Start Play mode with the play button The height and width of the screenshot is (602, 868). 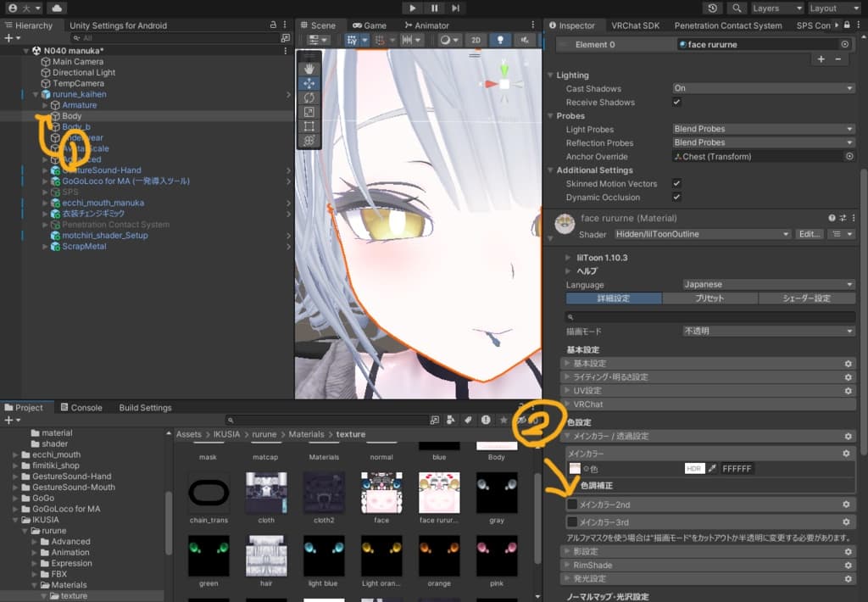pyautogui.click(x=412, y=8)
